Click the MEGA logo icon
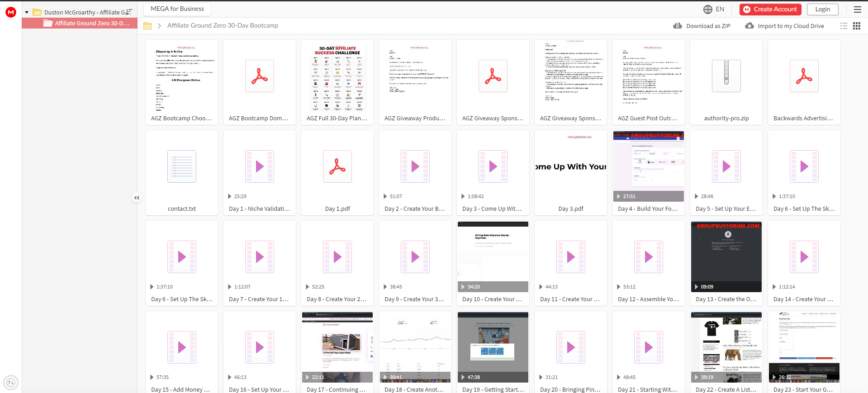The image size is (868, 393). 11,12
